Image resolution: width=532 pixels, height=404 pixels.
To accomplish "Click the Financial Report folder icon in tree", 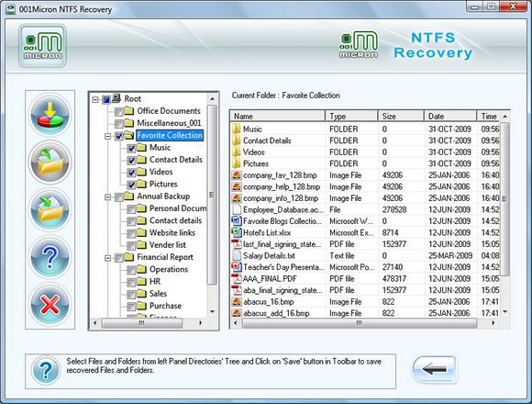I will click(x=129, y=257).
